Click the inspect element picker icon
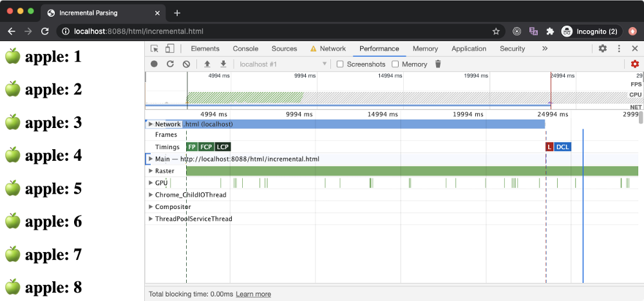 click(155, 48)
